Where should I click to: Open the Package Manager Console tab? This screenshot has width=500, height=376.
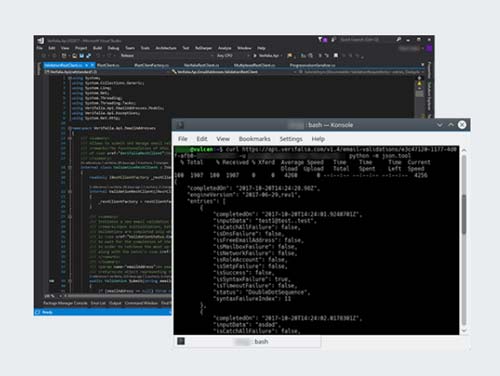65,303
